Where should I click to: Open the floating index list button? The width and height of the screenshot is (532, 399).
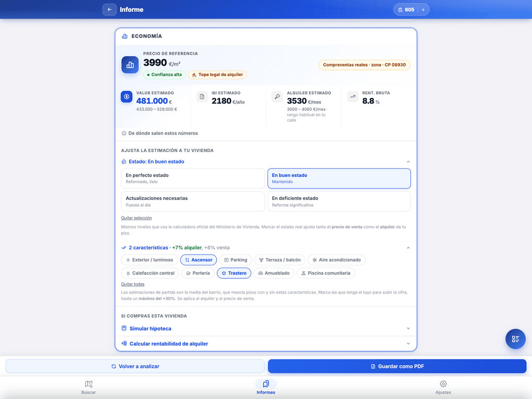coord(515,339)
